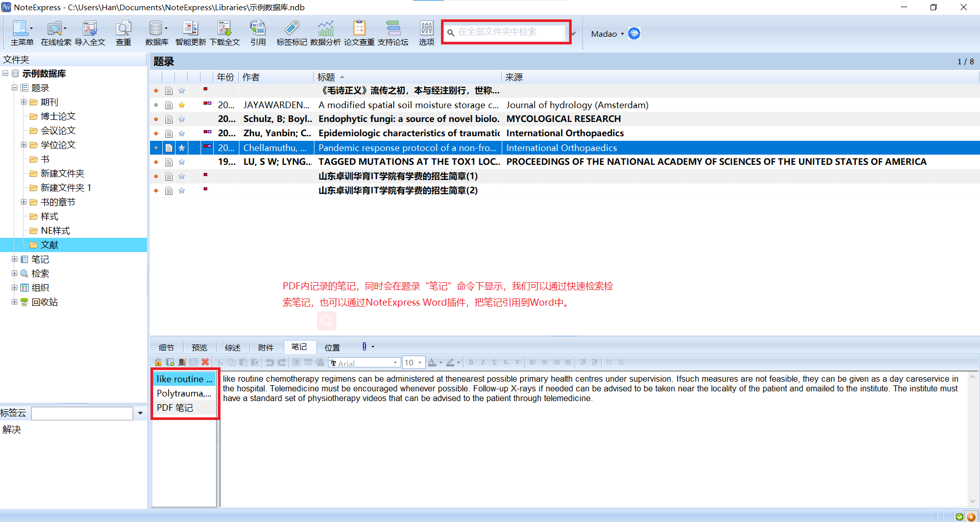Open the font size 10 dropdown
This screenshot has width=980, height=522.
[x=420, y=363]
